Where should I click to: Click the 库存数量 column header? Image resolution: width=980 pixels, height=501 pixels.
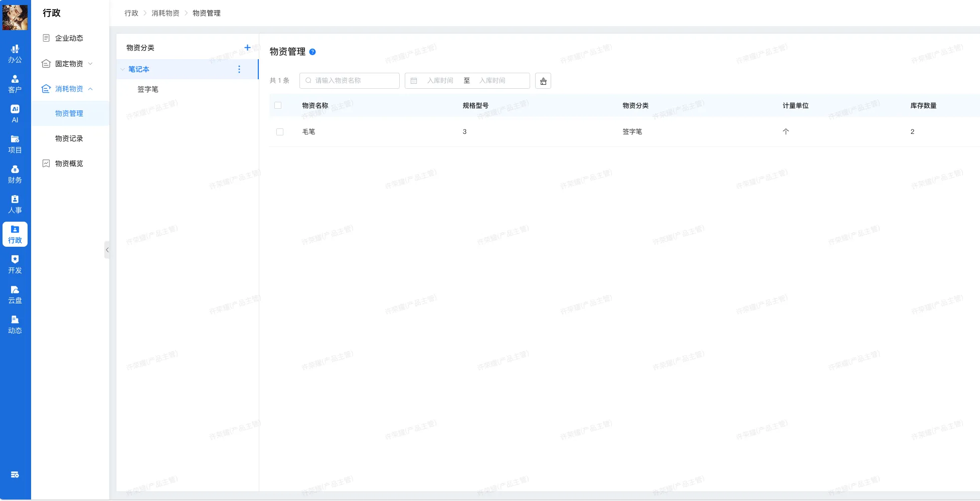point(923,105)
